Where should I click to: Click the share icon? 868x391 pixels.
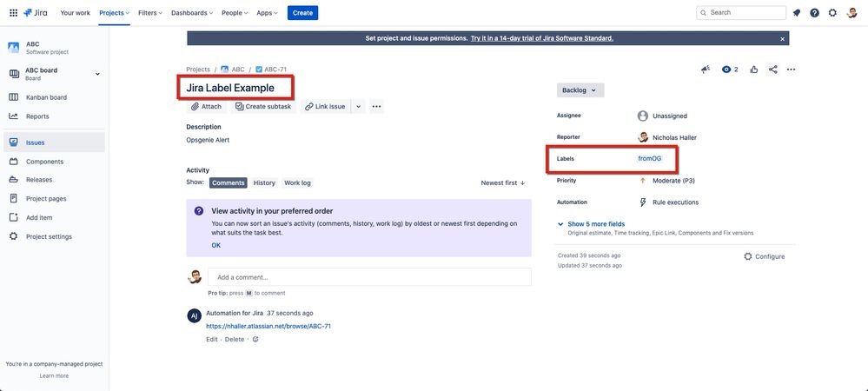point(772,70)
